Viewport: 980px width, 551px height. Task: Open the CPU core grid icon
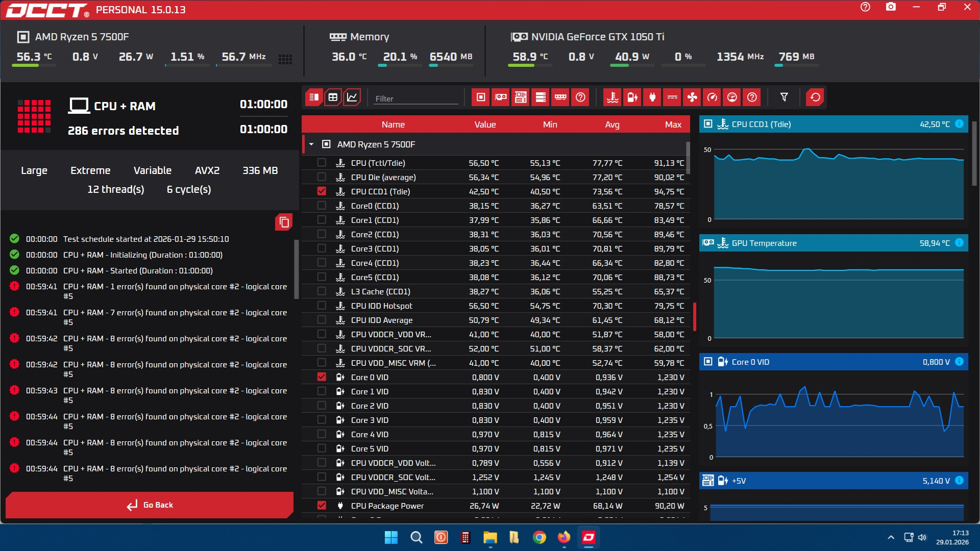(x=285, y=59)
